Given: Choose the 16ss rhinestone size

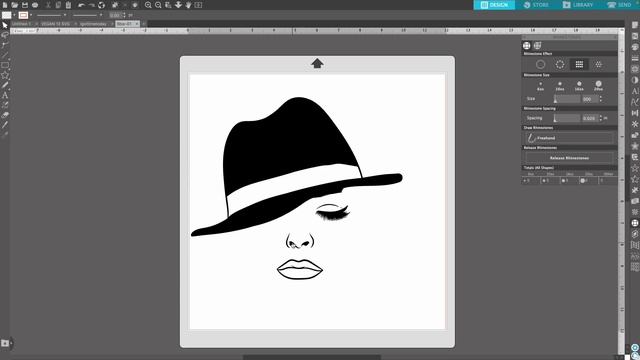Looking at the screenshot, I should click(579, 86).
